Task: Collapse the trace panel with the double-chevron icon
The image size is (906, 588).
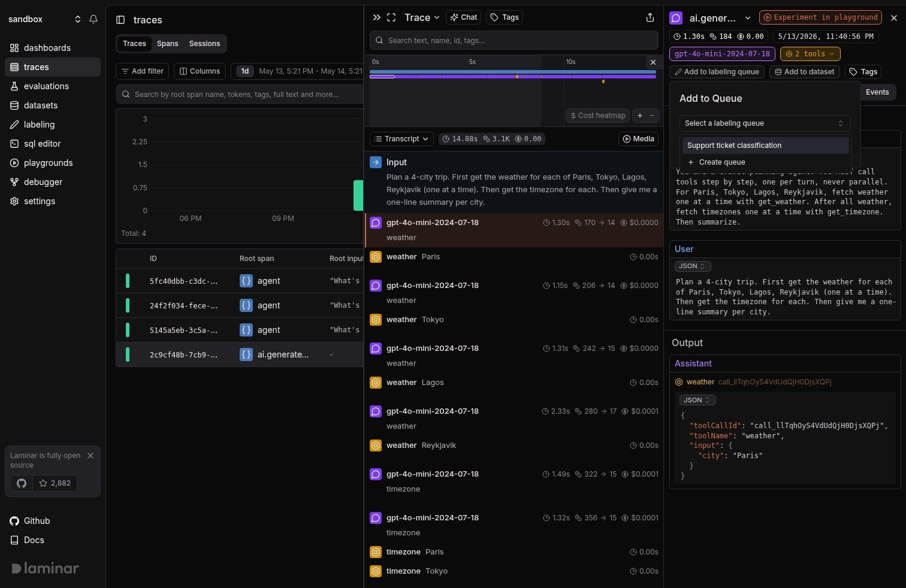Action: click(x=376, y=17)
